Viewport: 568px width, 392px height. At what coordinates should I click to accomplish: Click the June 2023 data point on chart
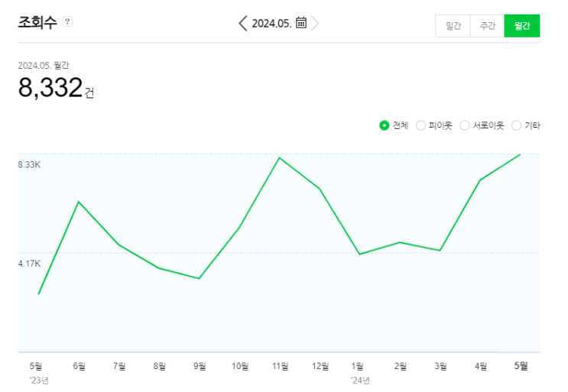point(79,202)
